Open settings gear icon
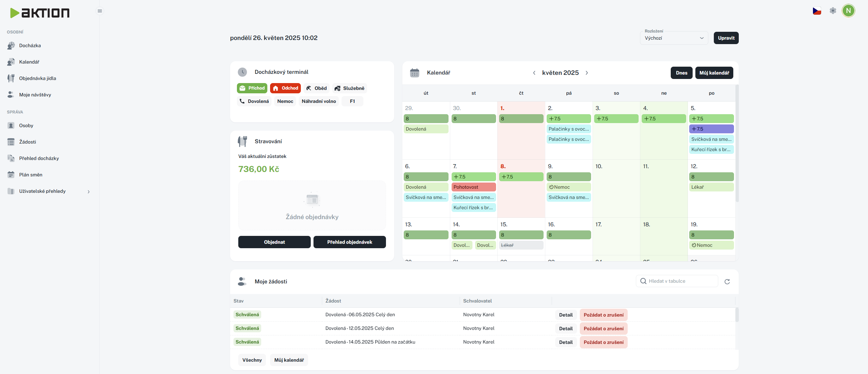This screenshot has width=868, height=374. pos(833,11)
